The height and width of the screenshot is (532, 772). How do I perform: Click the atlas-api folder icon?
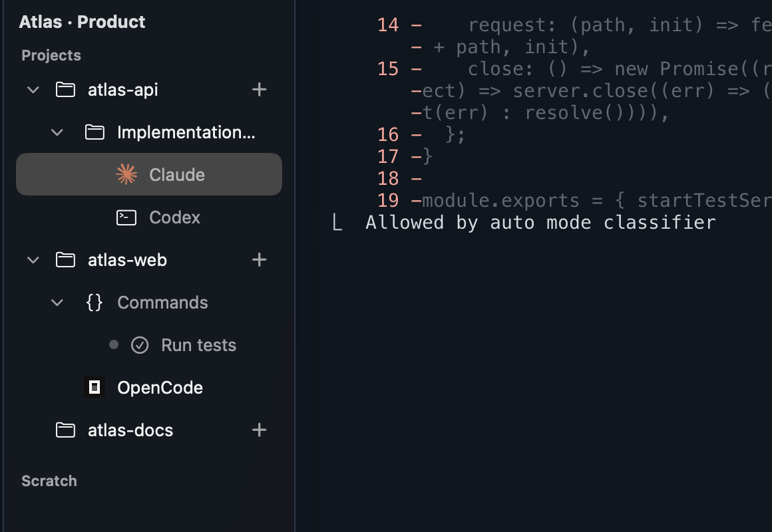(65, 90)
